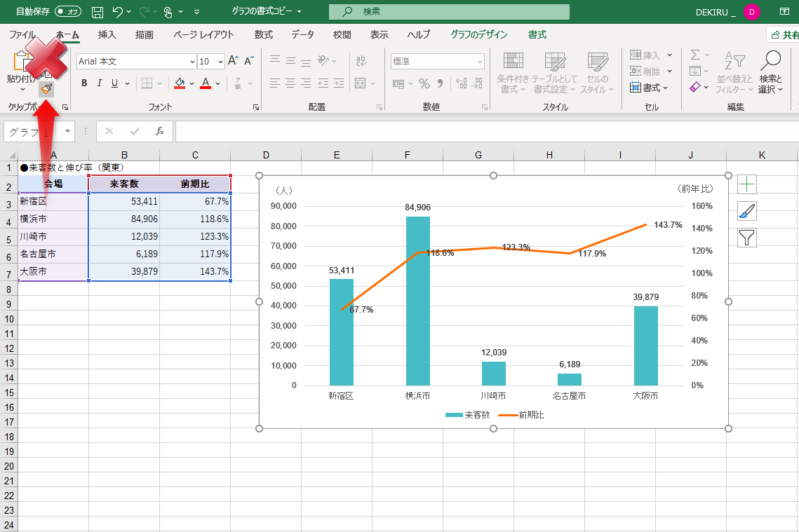Click the Format Painter brush icon
This screenshot has height=532, width=799.
(x=46, y=88)
